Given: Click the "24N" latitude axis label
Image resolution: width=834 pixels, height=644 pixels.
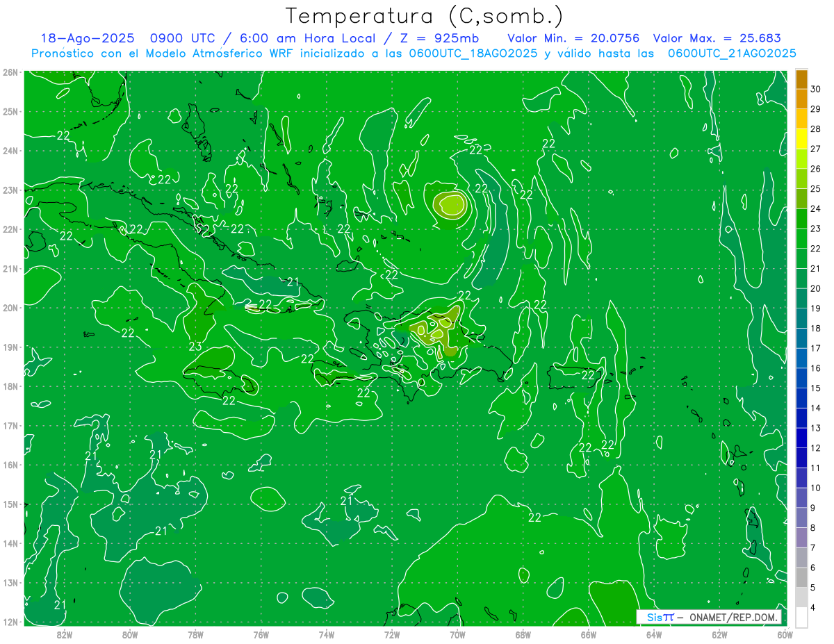Looking at the screenshot, I should pyautogui.click(x=10, y=151).
